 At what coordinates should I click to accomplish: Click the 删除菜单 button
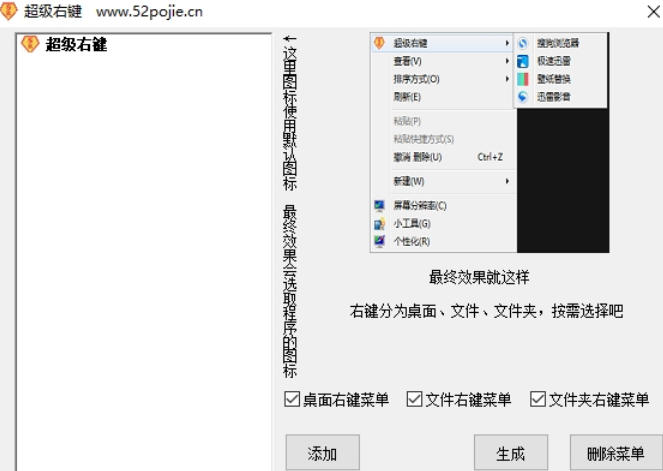(x=616, y=452)
